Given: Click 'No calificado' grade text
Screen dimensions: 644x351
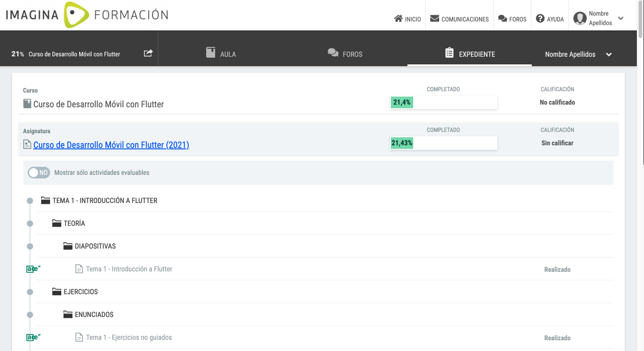Looking at the screenshot, I should pyautogui.click(x=557, y=102).
